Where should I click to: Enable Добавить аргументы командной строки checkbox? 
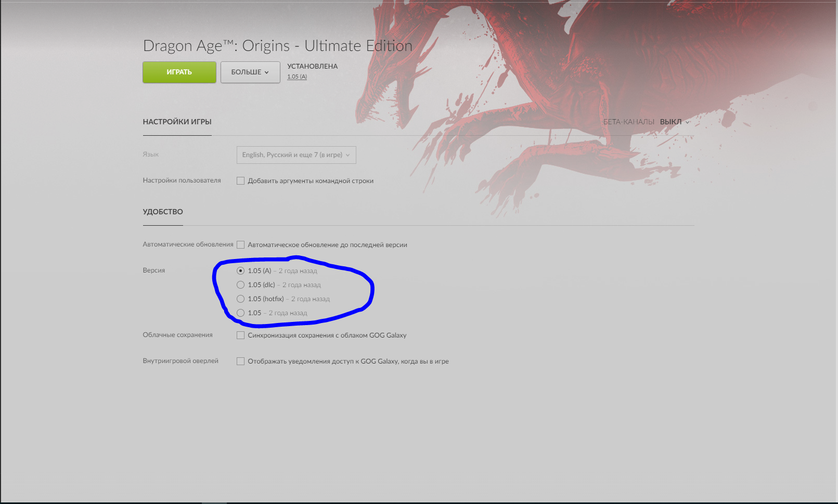[240, 181]
